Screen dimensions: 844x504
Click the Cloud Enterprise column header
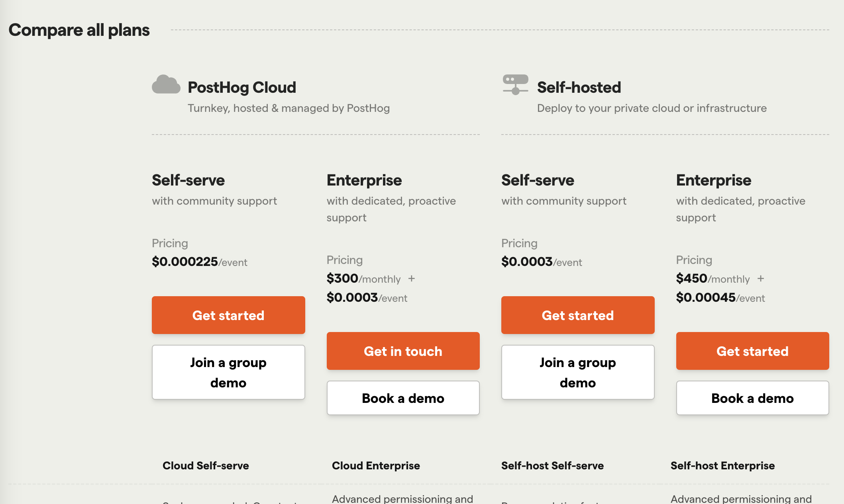[376, 465]
